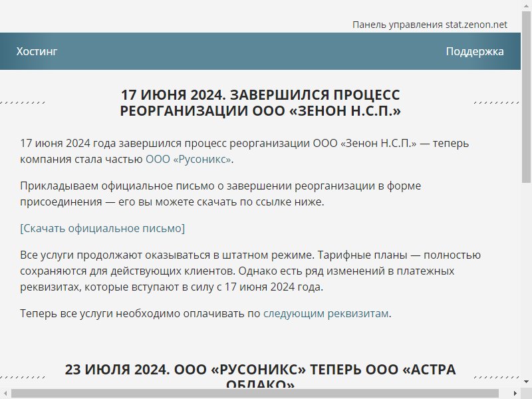Click the scroll left arrow button
The height and width of the screenshot is (399, 532).
pyautogui.click(x=5, y=394)
